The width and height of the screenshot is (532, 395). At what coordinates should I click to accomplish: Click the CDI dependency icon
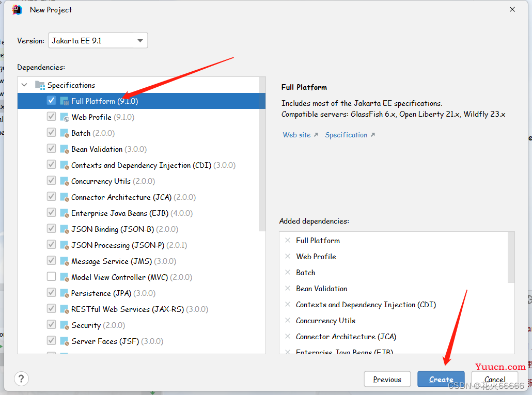[65, 165]
